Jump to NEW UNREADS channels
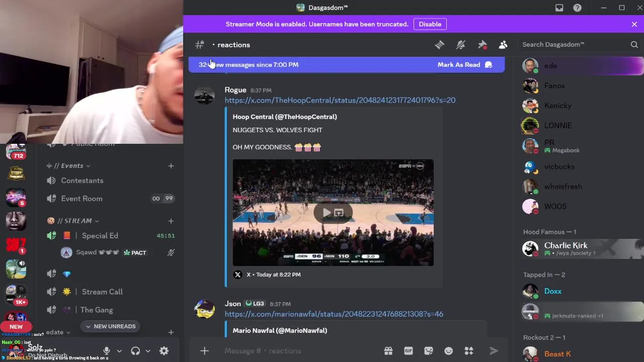This screenshot has width=644, height=362. [110, 326]
